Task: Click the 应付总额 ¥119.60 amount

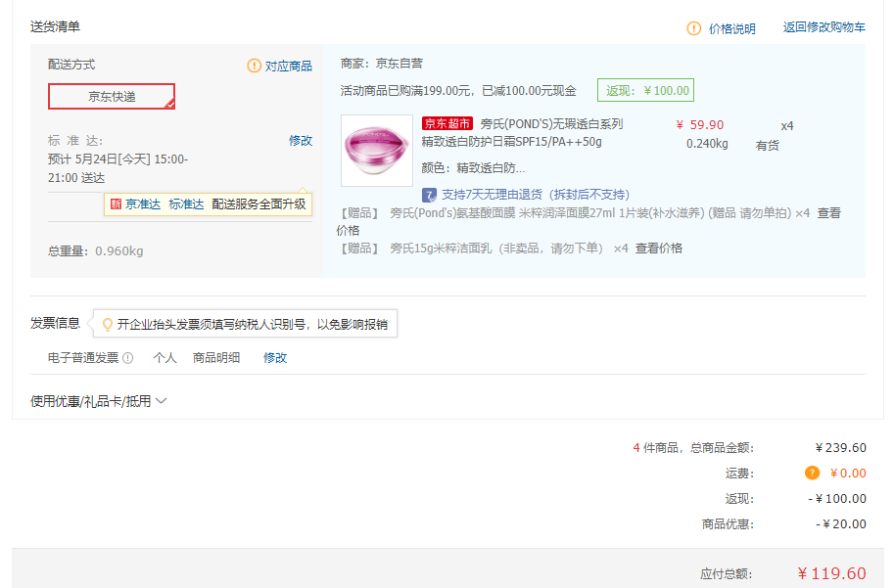Action: click(x=832, y=573)
